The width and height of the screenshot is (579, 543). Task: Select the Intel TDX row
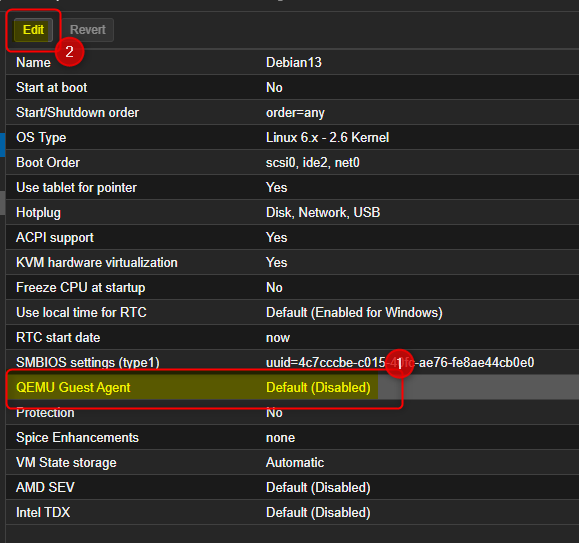point(292,512)
